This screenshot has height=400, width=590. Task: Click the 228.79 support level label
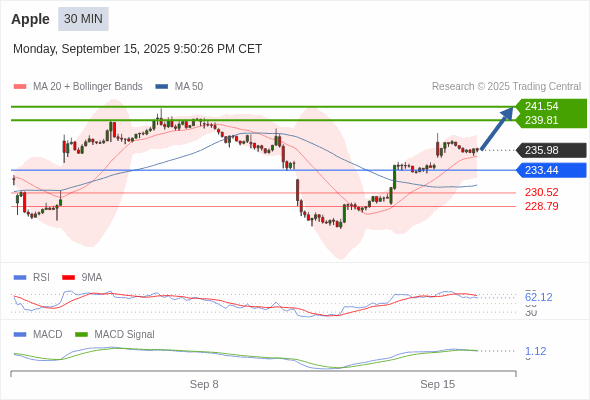(541, 206)
